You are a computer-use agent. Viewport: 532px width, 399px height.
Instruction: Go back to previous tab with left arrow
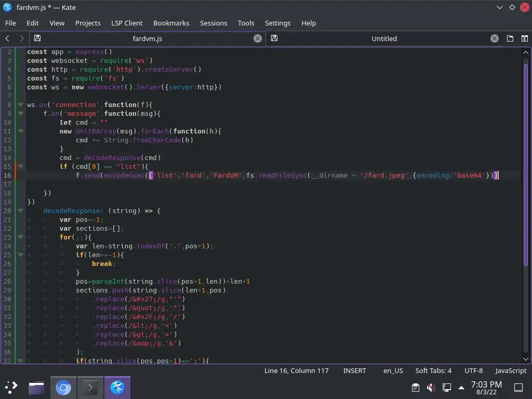pos(7,38)
